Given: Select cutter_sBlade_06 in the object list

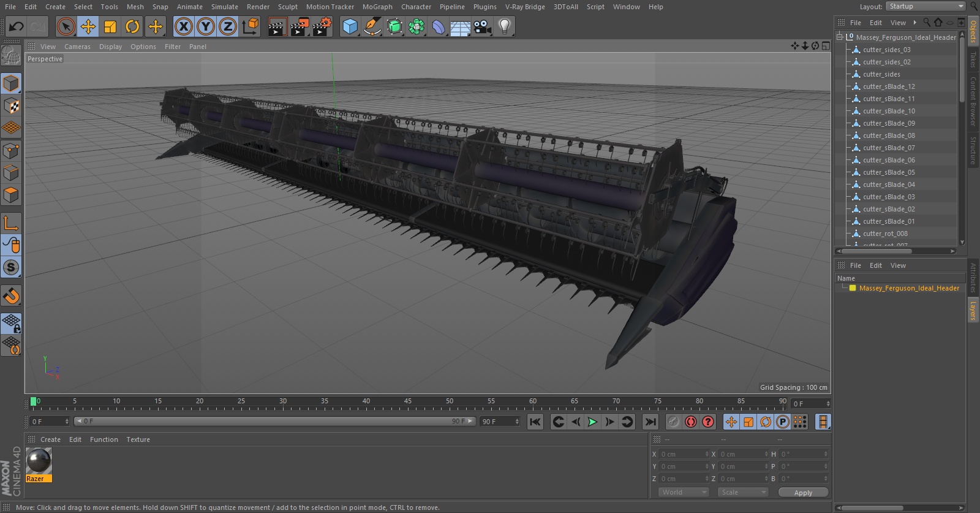Looking at the screenshot, I should 889,160.
